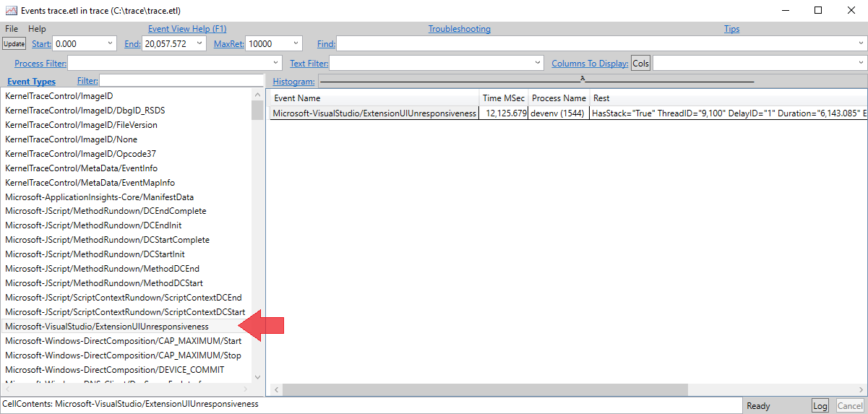Screen dimensions: 868x414
Task: Click event types list scrollbar up arrow
Action: [x=257, y=95]
